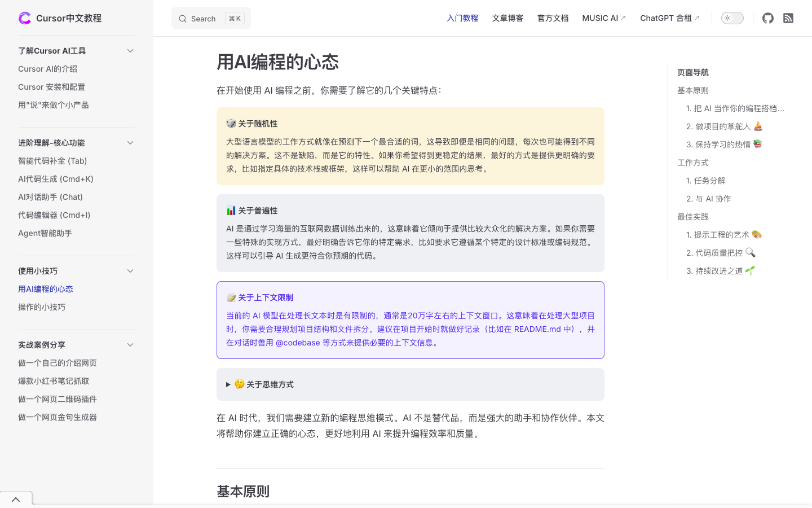
Task: Open the 文章博客 navigation item
Action: [507, 18]
